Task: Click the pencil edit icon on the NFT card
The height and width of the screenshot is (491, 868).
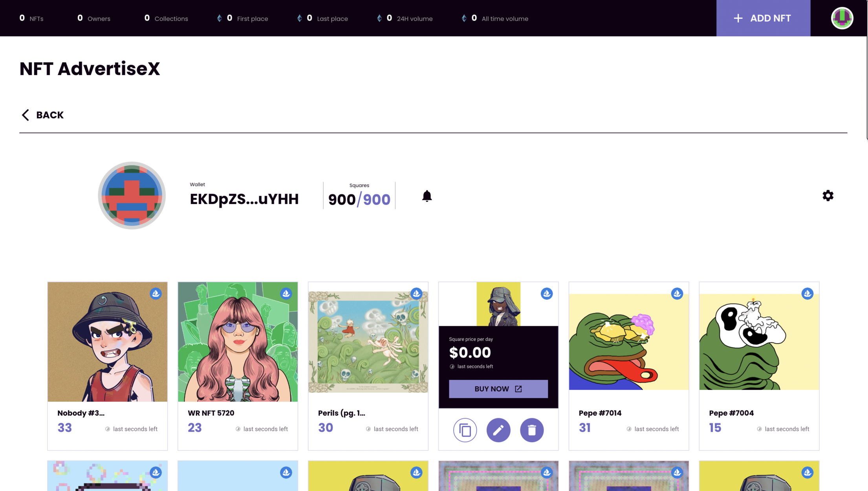Action: coord(498,430)
